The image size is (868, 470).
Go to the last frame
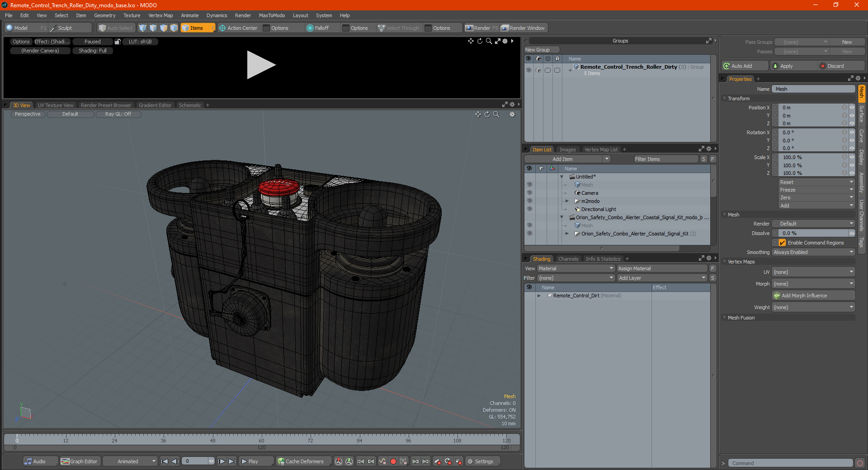[232, 461]
